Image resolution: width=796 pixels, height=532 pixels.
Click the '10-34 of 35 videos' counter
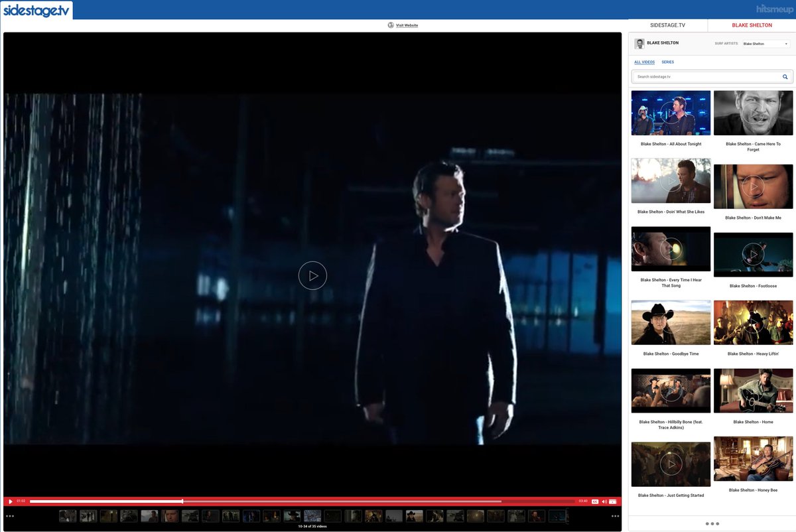(312, 527)
